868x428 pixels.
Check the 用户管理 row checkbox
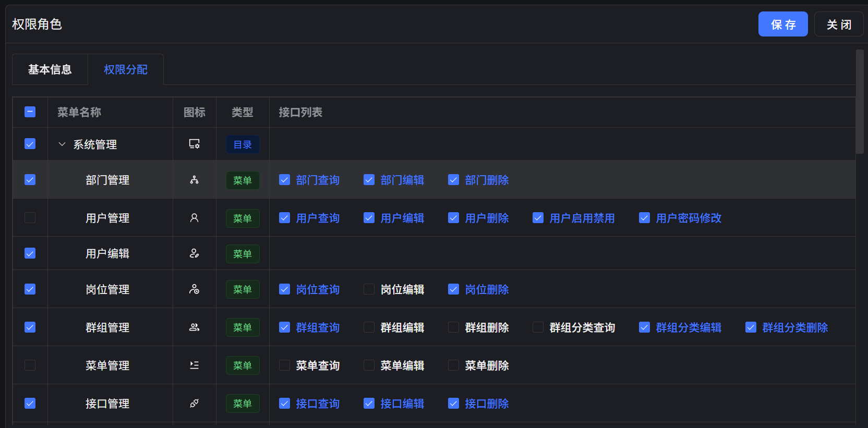pos(30,218)
